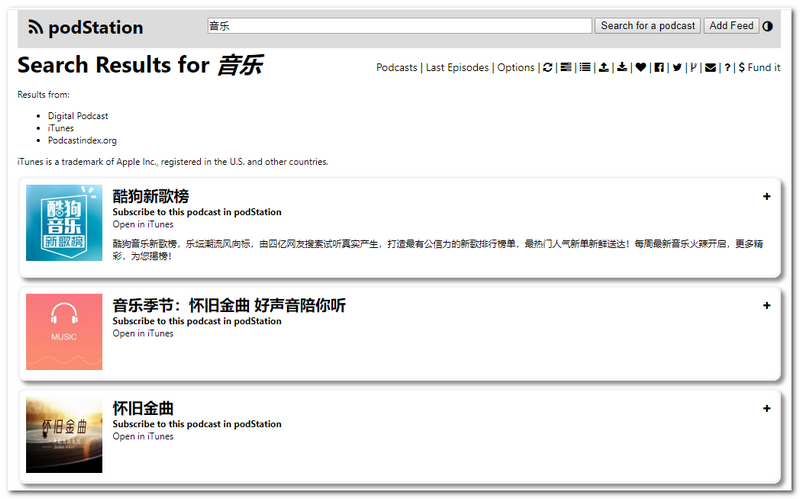Expand 怀旧金曲 result with plus icon
Screen dimensions: 800x499
coord(766,409)
